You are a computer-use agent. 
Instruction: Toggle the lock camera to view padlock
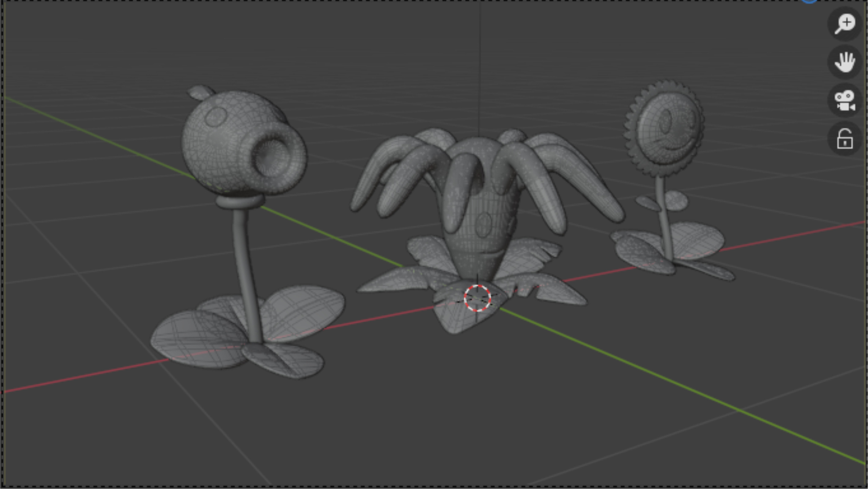click(845, 138)
